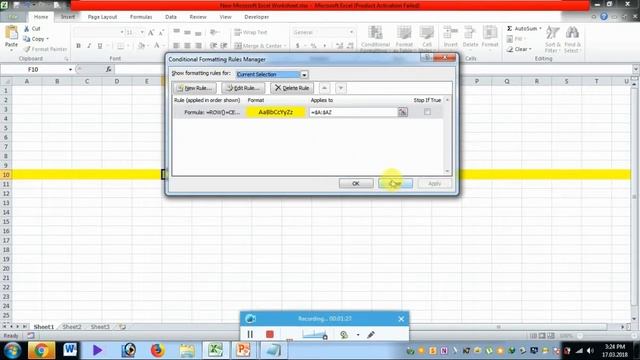Click Merge & Center button
Image resolution: width=640 pixels, height=360 pixels.
(260, 46)
